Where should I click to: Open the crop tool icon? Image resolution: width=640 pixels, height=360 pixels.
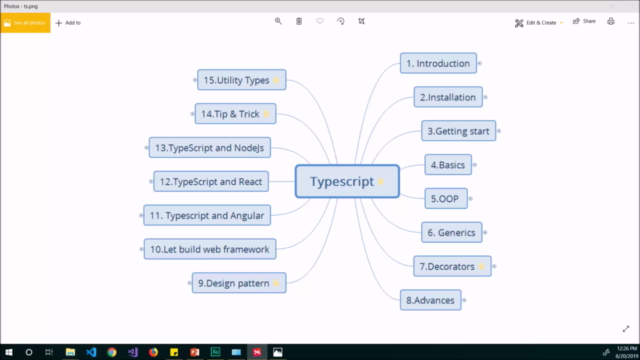tap(362, 21)
